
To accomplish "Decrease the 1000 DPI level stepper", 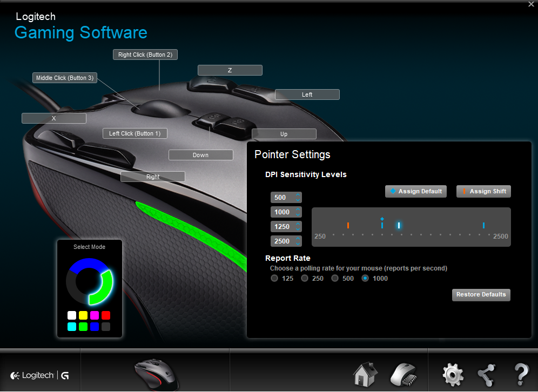I will coord(298,214).
